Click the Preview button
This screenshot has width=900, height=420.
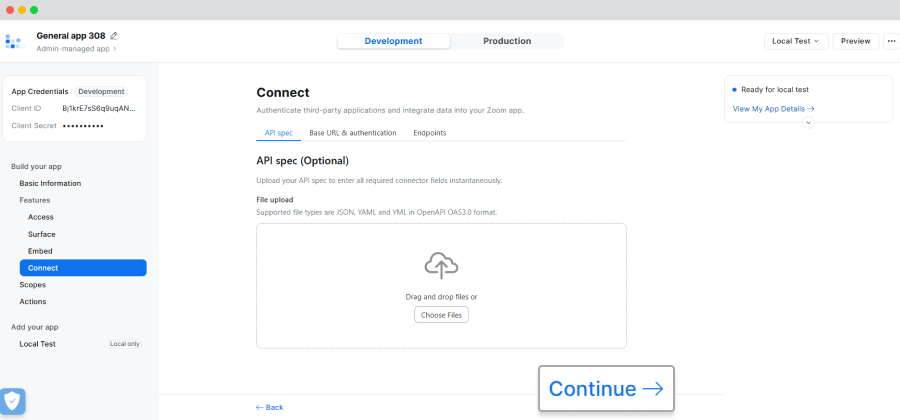pos(855,41)
